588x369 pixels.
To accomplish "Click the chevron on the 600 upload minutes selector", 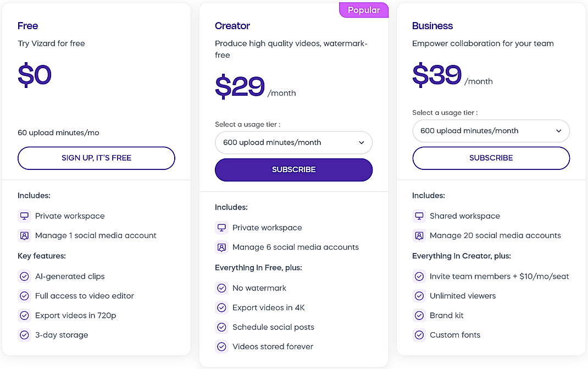I will (362, 142).
